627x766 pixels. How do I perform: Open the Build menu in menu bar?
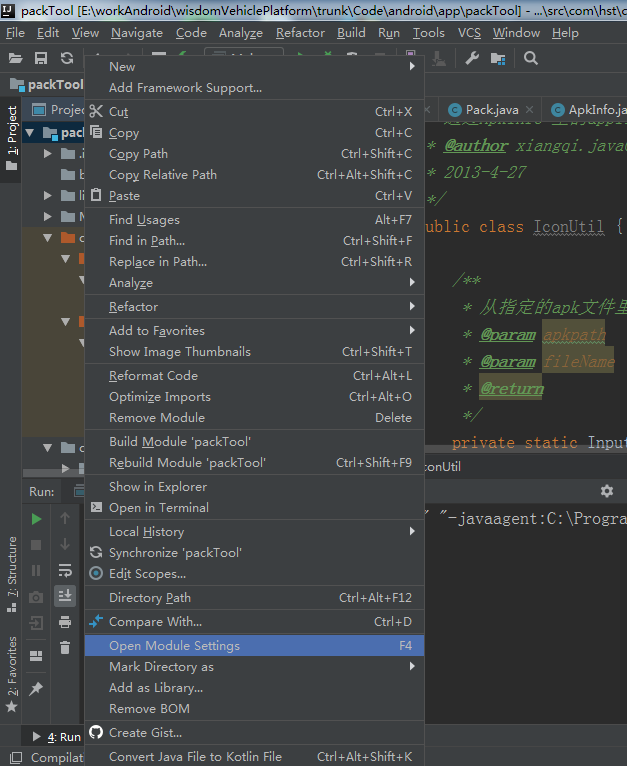click(351, 33)
